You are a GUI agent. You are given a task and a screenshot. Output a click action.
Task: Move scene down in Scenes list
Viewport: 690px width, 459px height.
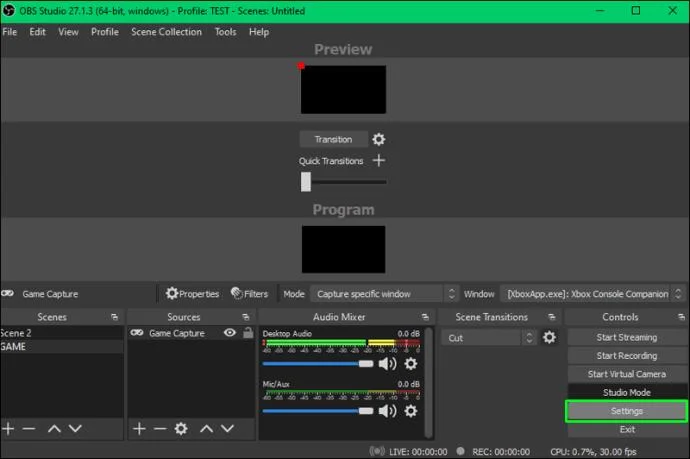point(75,428)
